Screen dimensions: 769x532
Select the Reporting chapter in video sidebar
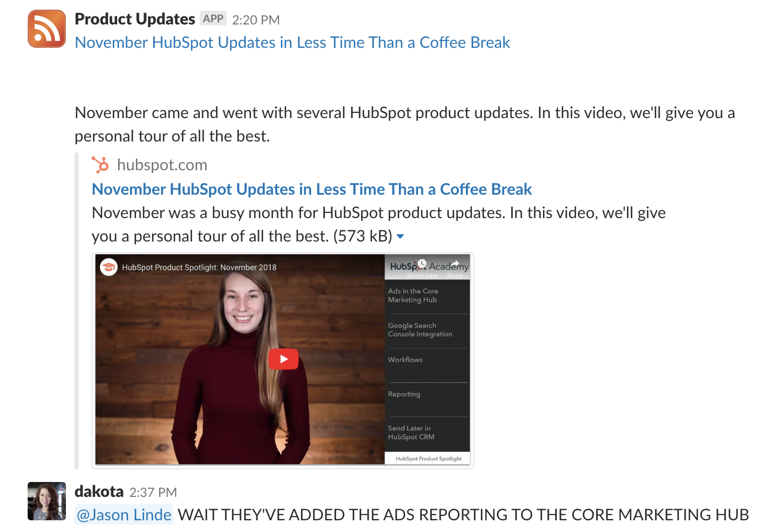(404, 394)
